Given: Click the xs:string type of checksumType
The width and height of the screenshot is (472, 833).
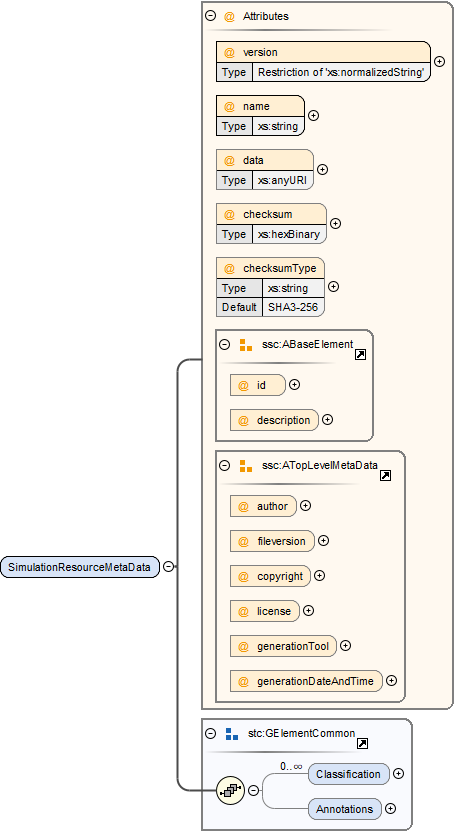Looking at the screenshot, I should click(x=288, y=288).
